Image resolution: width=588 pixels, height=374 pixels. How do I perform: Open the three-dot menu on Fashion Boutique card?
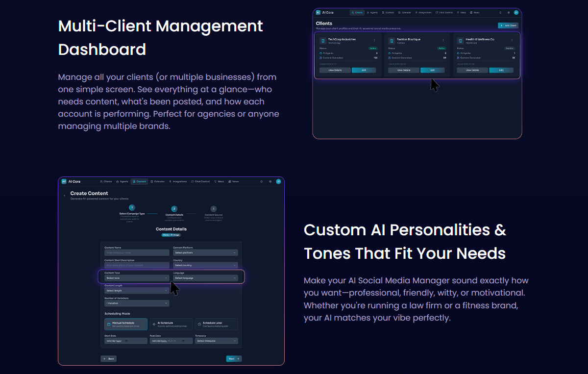click(443, 41)
